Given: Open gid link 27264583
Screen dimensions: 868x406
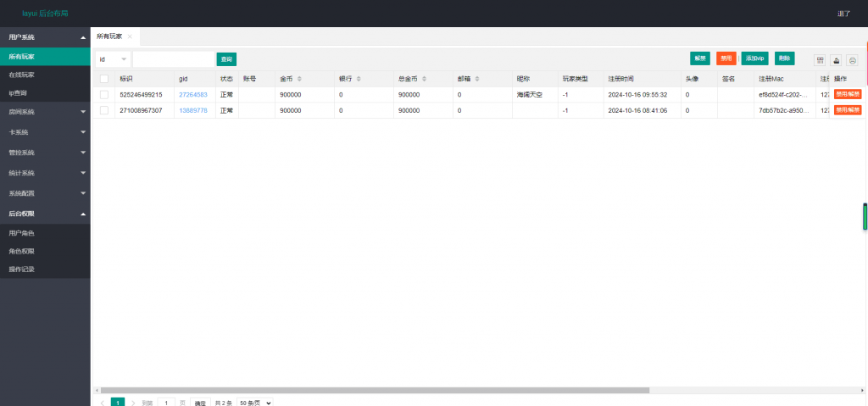Looking at the screenshot, I should point(193,95).
